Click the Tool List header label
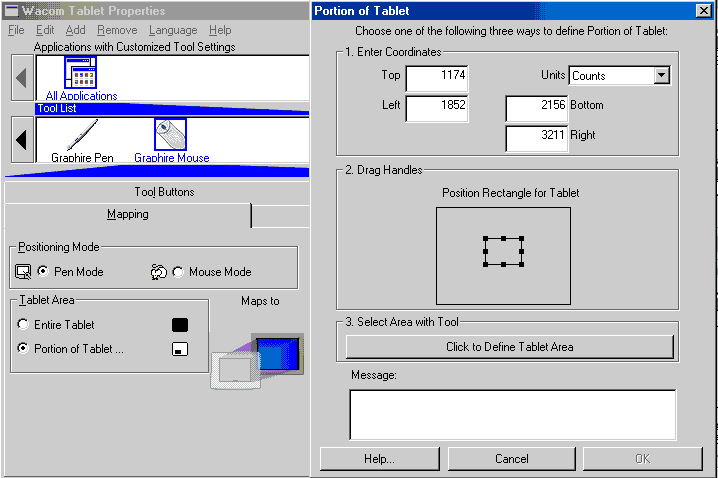The image size is (718, 478). coord(57,109)
